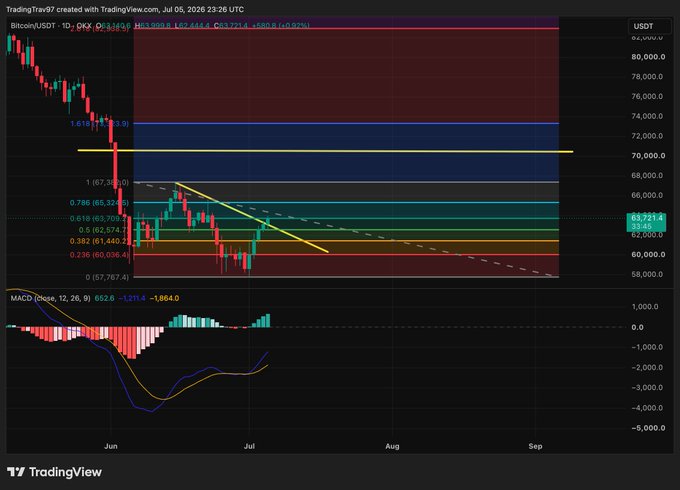Click 60,000.0 on the price axis
This screenshot has width=680, height=490.
pyautogui.click(x=648, y=255)
